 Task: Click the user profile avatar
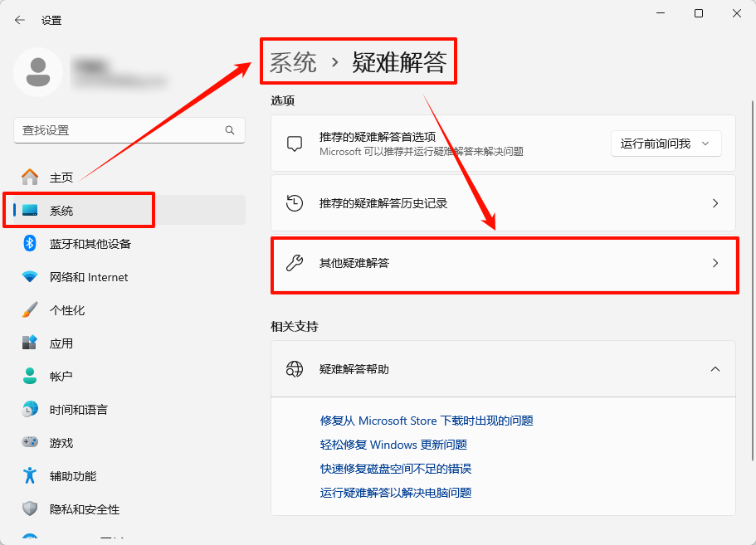37,72
